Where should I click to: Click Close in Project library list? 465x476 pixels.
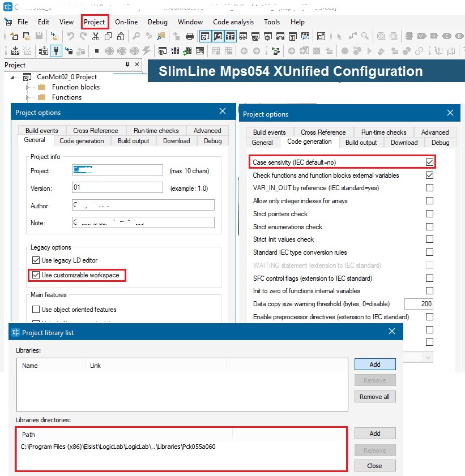(375, 466)
